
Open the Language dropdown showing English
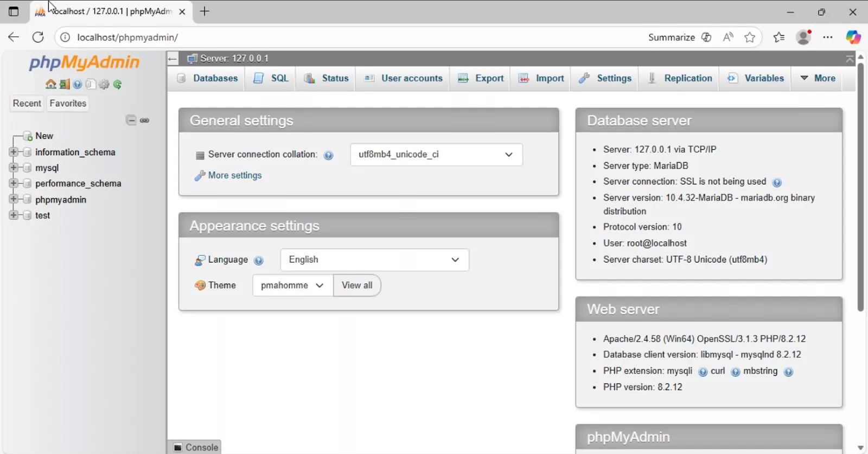click(x=374, y=260)
